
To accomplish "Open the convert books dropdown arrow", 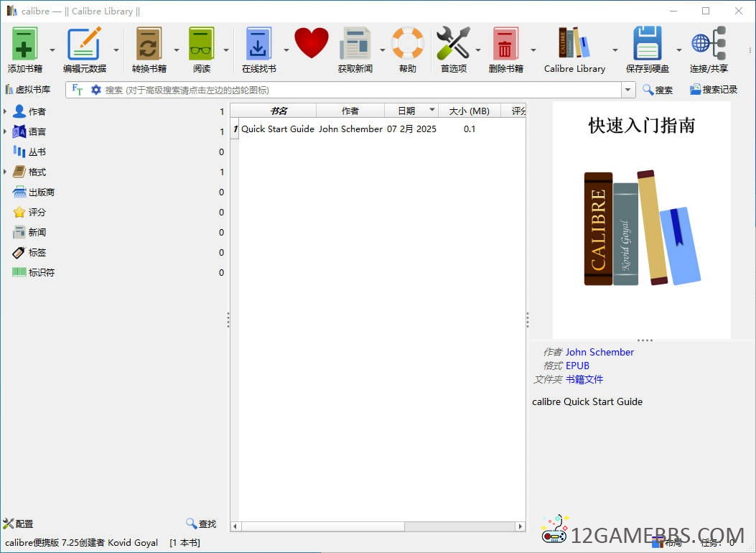I will click(x=176, y=50).
